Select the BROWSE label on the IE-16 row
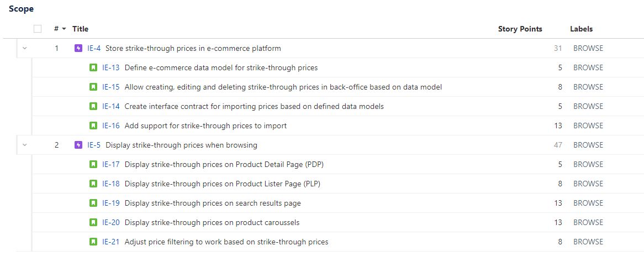 coord(588,126)
